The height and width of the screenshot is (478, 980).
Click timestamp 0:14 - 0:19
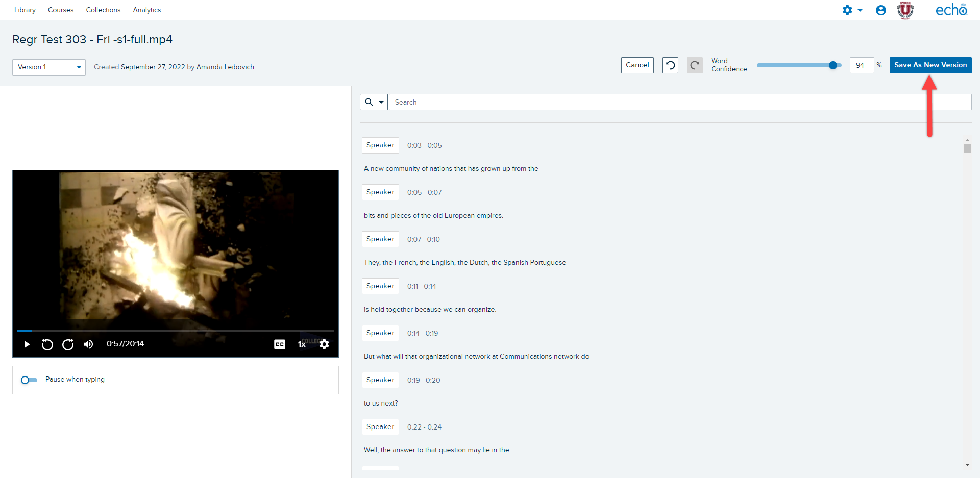423,333
